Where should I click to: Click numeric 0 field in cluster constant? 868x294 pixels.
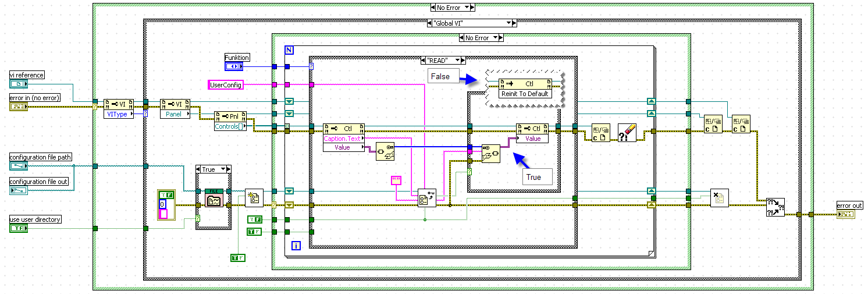[163, 204]
